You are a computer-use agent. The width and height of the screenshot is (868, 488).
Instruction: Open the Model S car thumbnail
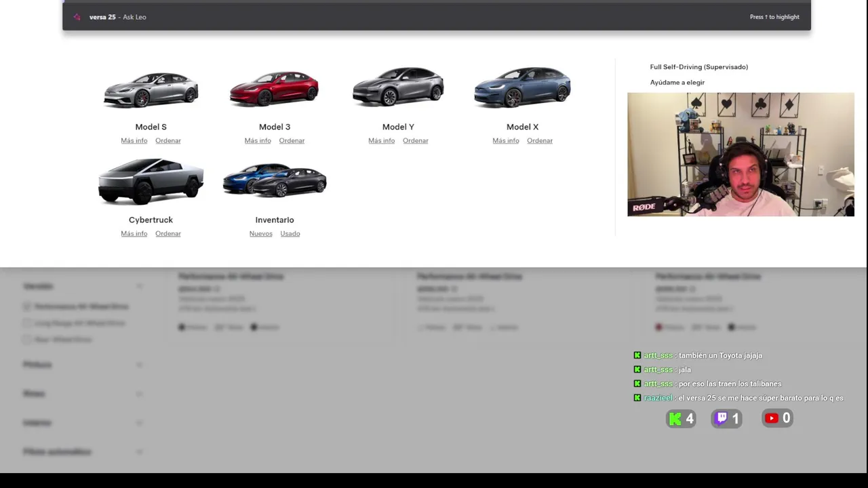tap(151, 89)
